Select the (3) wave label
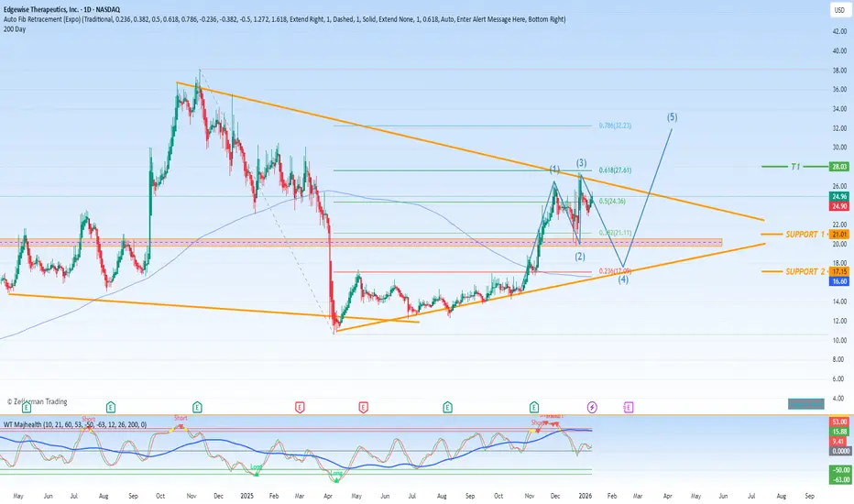 (x=581, y=163)
